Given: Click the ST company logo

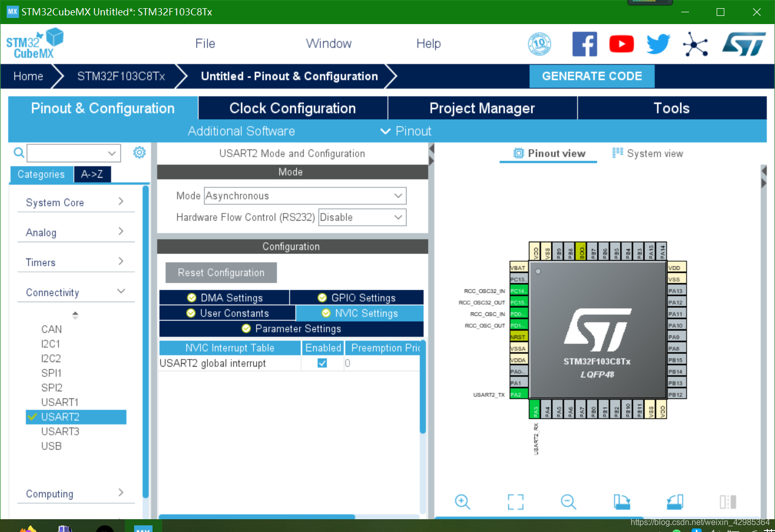Looking at the screenshot, I should 744,44.
